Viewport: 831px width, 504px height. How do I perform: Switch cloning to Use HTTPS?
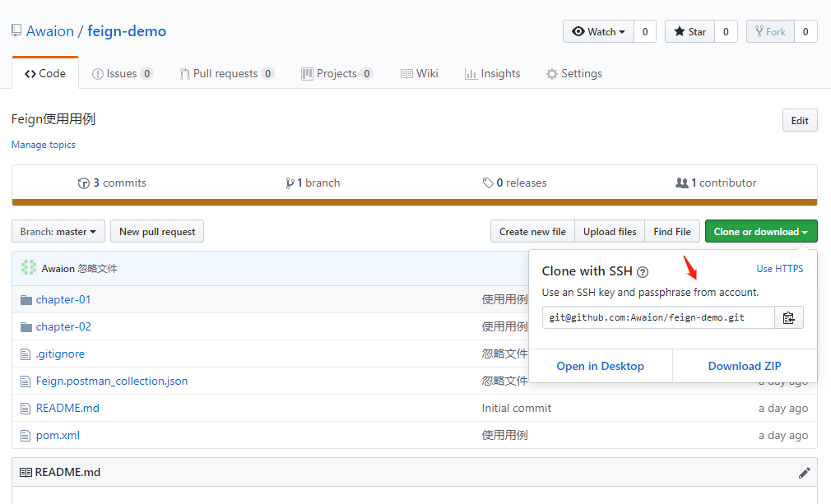click(779, 268)
